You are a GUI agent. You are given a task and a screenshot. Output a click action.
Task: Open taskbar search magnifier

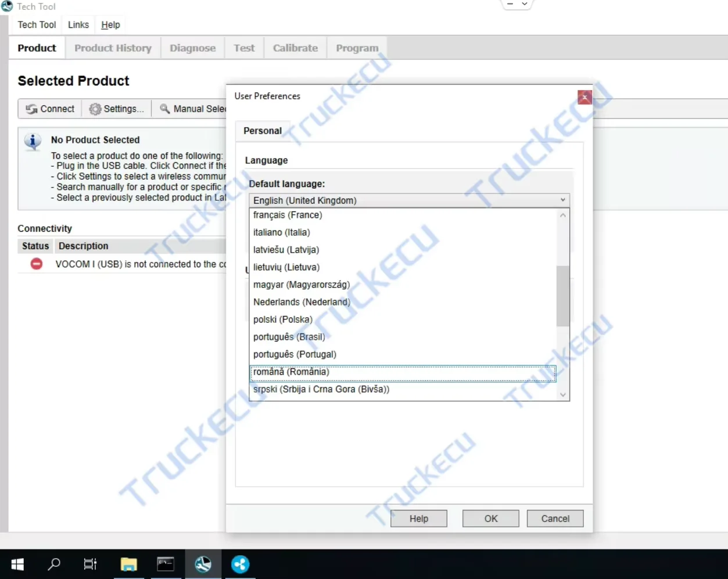coord(54,564)
